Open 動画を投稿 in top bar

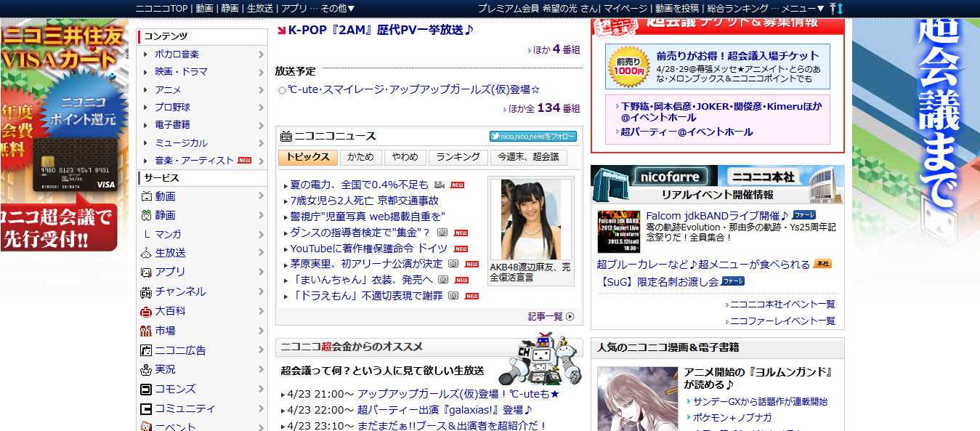677,8
